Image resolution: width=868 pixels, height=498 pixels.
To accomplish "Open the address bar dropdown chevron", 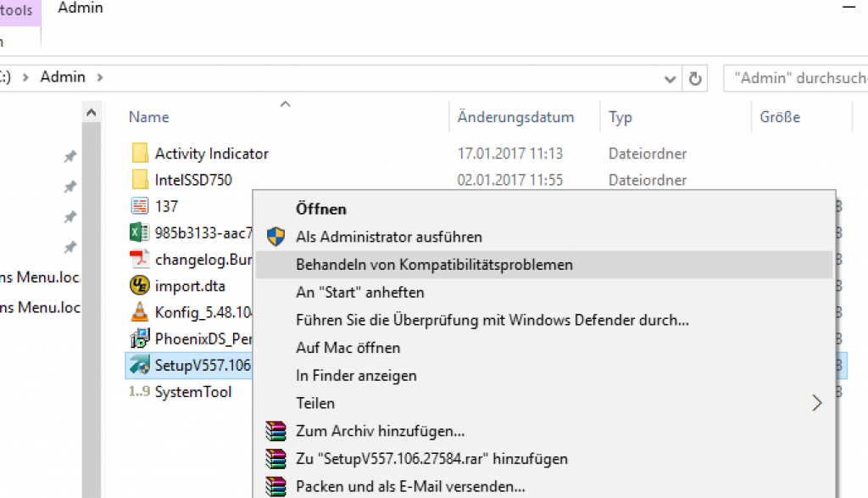I will 670,77.
